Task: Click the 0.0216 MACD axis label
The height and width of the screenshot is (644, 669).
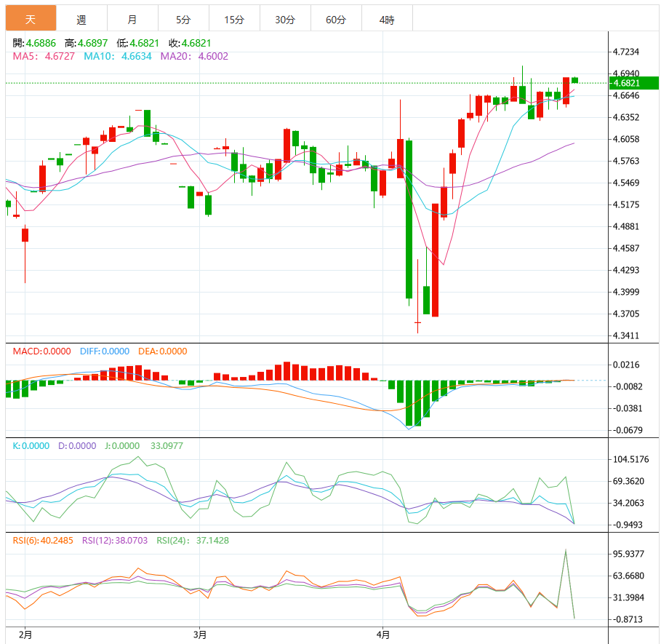Action: (626, 365)
